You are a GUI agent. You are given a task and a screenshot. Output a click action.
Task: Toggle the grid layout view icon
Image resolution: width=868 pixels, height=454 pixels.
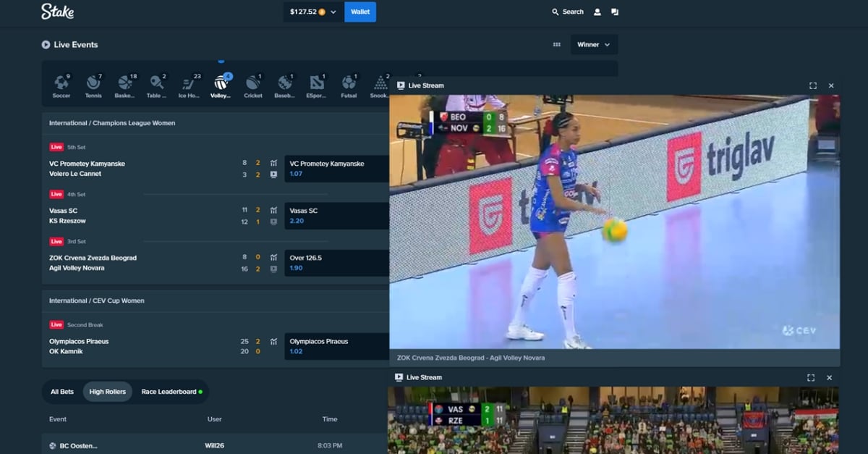pos(557,45)
